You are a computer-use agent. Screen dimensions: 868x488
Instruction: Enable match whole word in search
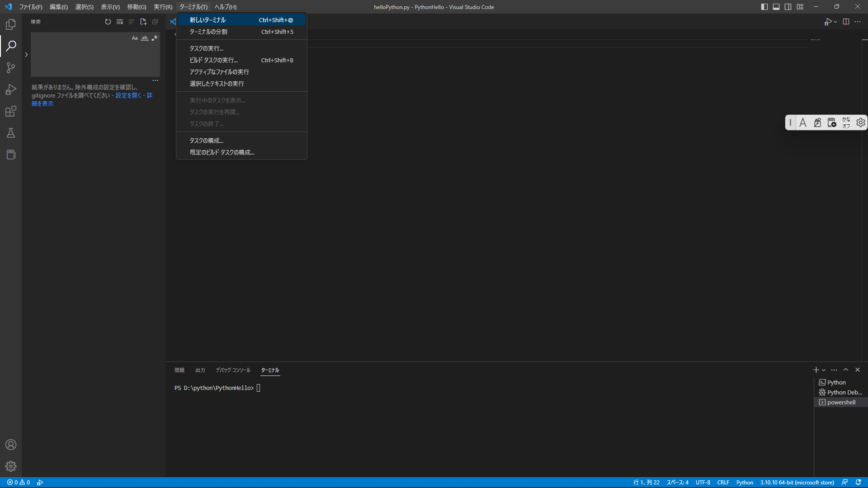144,38
